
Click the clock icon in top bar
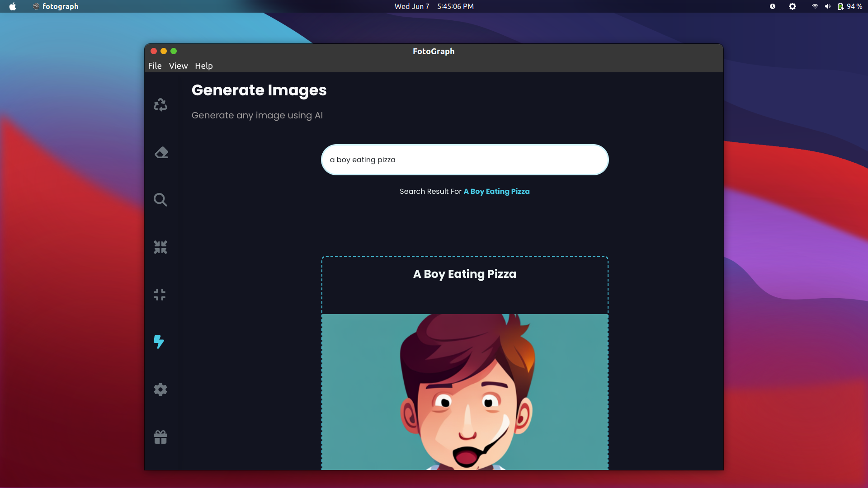click(x=773, y=6)
